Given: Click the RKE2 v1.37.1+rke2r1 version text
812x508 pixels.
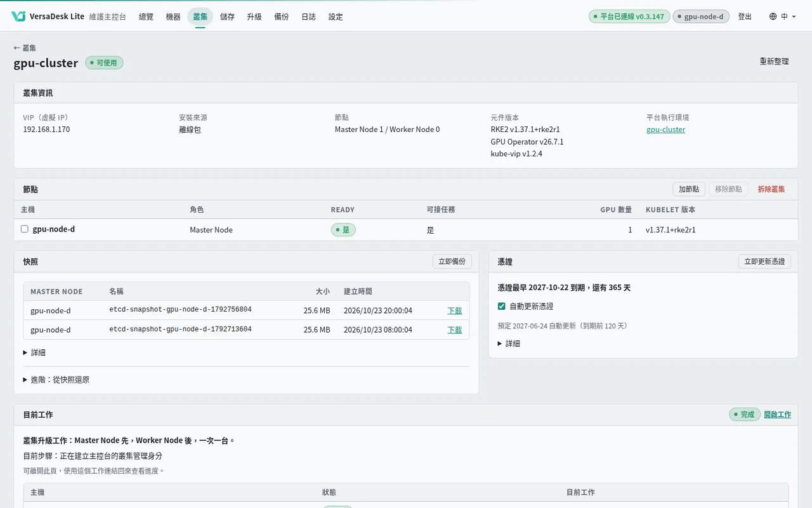Looking at the screenshot, I should pos(525,130).
